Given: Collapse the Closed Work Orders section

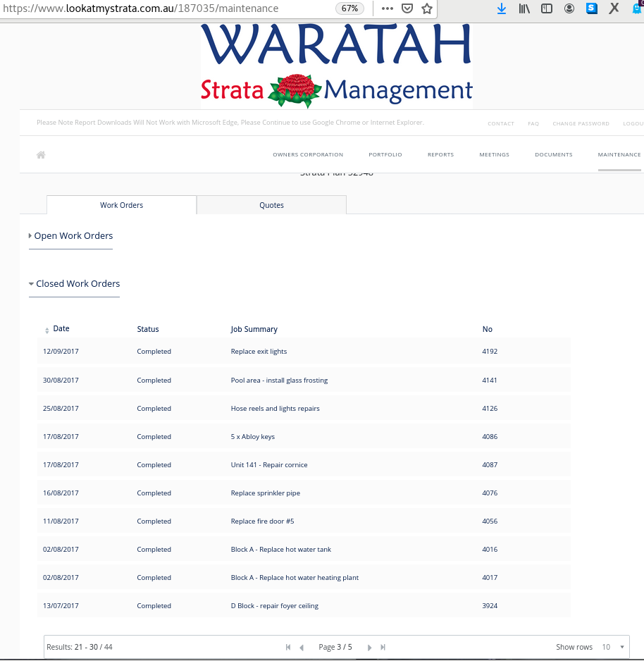Looking at the screenshot, I should (x=74, y=284).
